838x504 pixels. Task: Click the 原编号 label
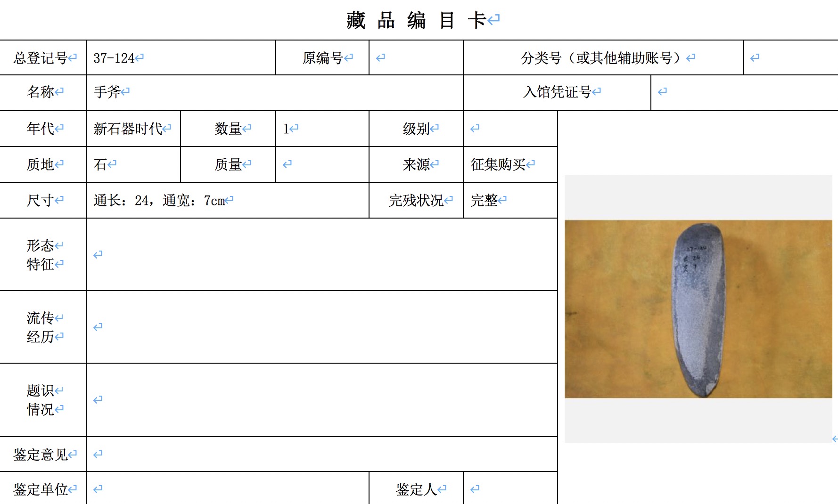323,58
